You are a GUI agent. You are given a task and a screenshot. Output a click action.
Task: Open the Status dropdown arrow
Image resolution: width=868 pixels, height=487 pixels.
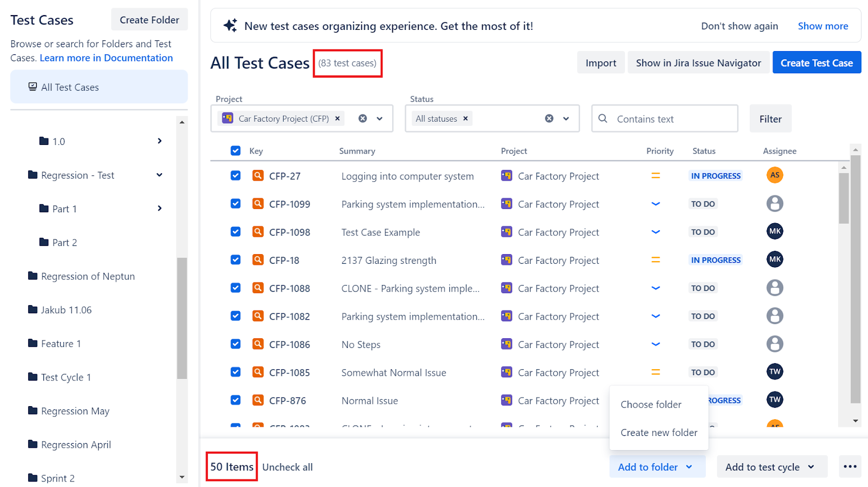tap(566, 118)
